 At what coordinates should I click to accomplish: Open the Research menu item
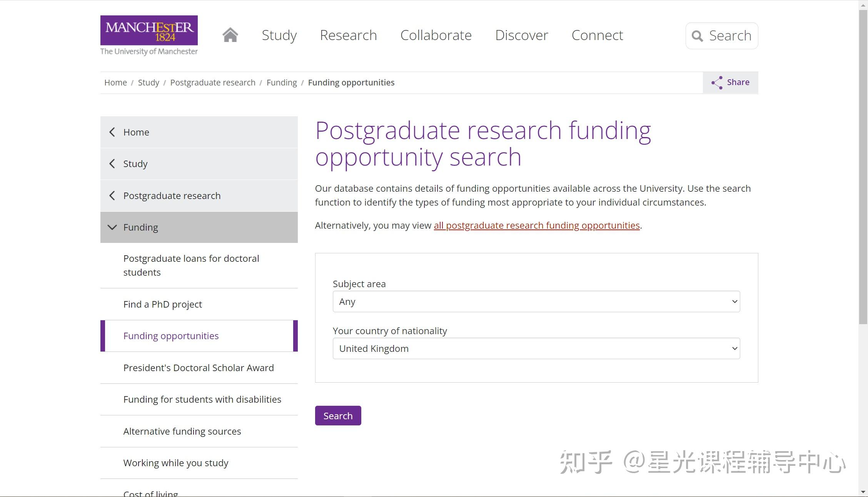click(348, 35)
